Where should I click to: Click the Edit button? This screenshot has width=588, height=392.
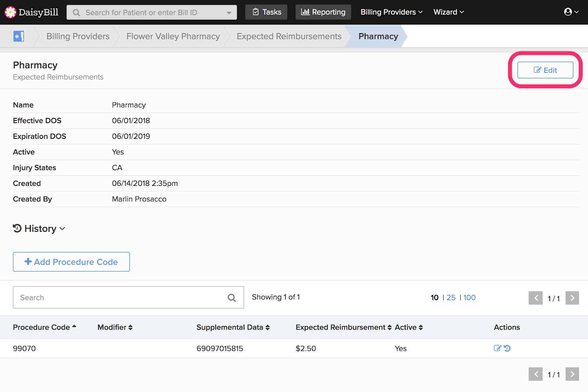tap(545, 70)
